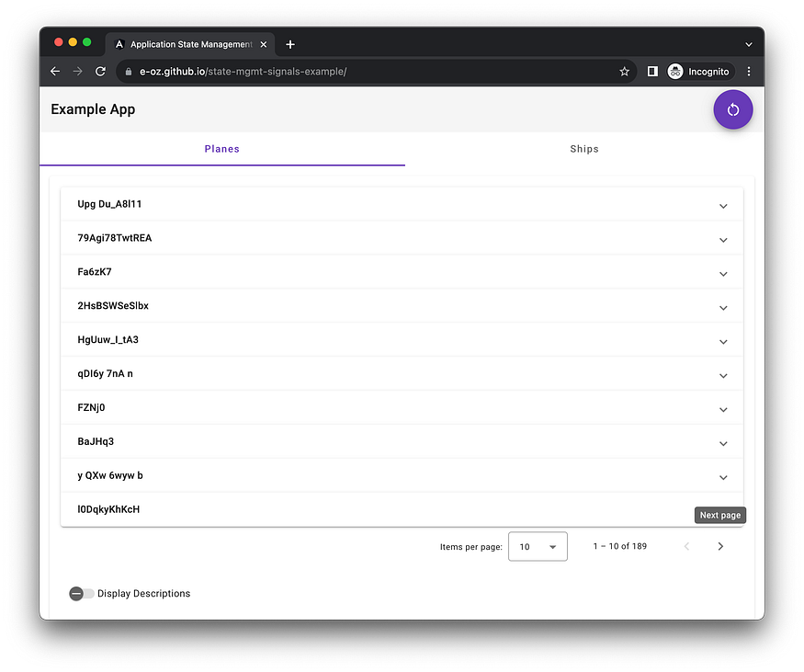
Task: Expand the HgUuw_I_tA3 row chevron
Action: click(x=723, y=342)
